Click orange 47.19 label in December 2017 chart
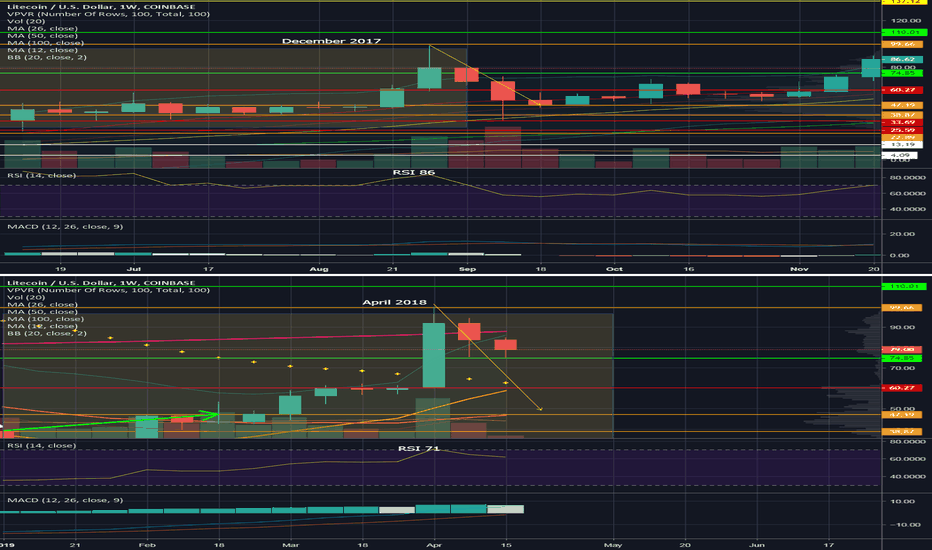 [x=902, y=105]
